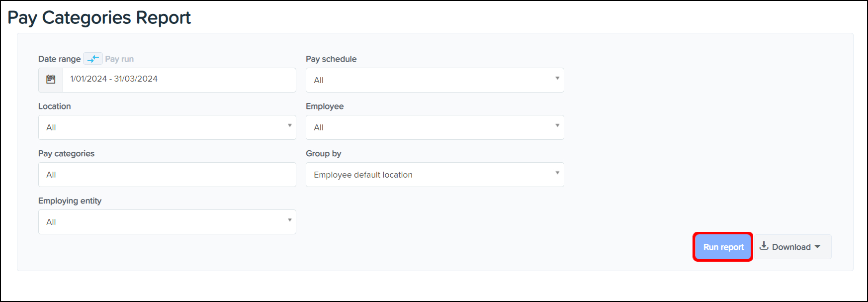Screen dimensions: 868x302
Task: Click the Pay schedule dropdown arrow
Action: point(557,79)
